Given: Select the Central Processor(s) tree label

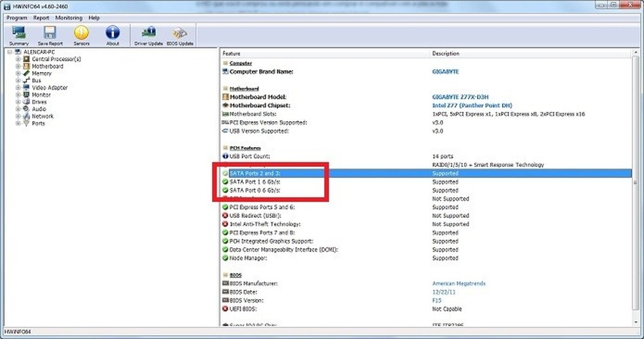Looking at the screenshot, I should [56, 59].
